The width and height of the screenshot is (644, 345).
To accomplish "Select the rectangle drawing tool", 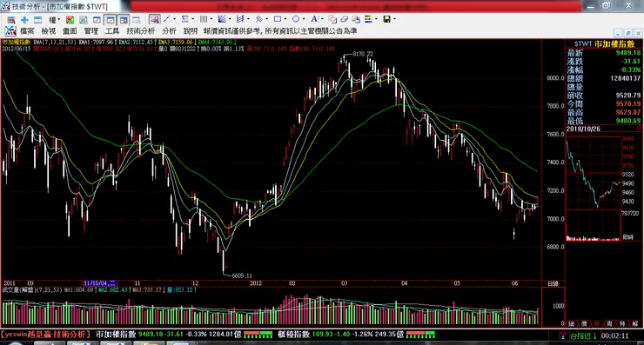I will (x=278, y=19).
